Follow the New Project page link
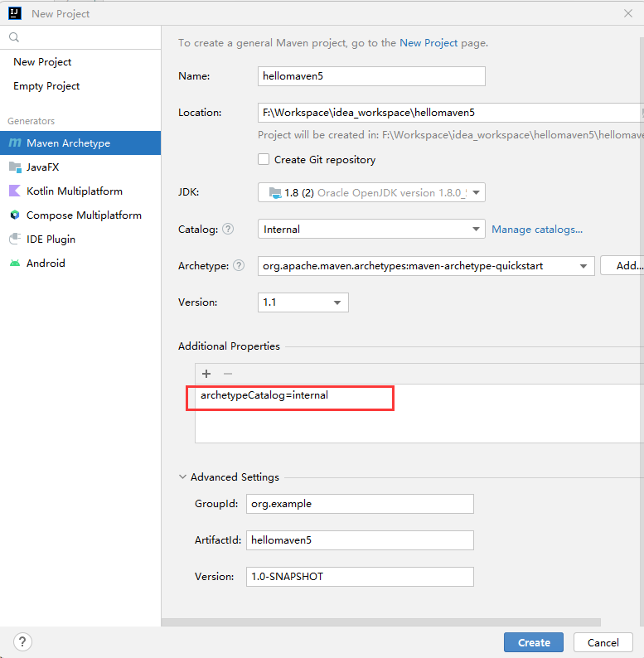644x658 pixels. tap(429, 43)
